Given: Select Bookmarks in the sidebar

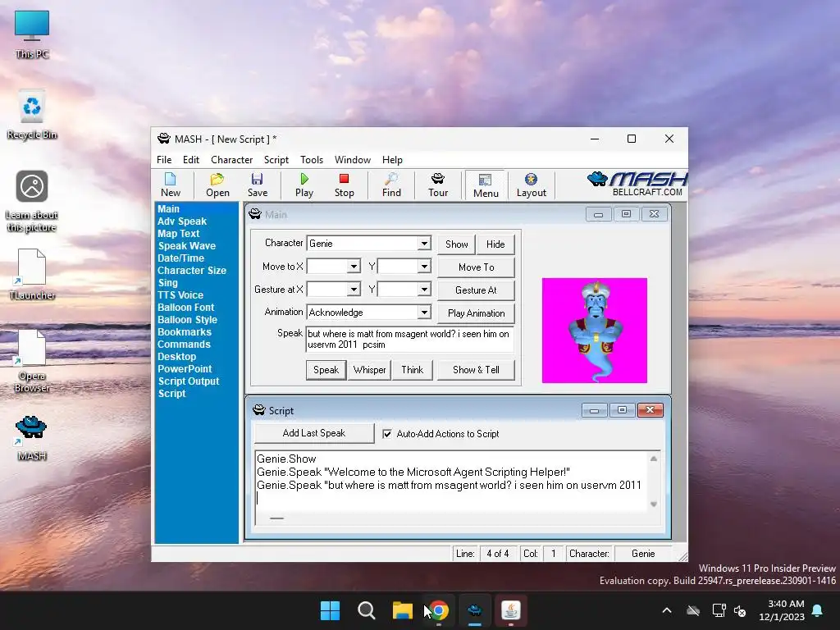Looking at the screenshot, I should [185, 332].
